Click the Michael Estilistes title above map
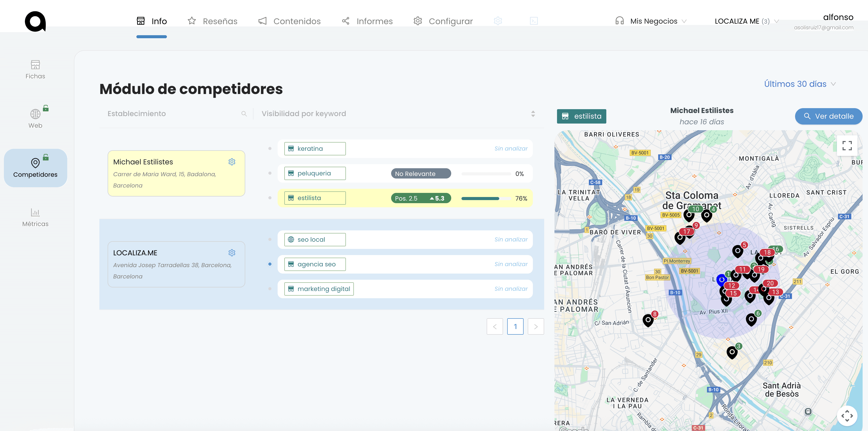Viewport: 868px width, 431px height. click(x=702, y=110)
